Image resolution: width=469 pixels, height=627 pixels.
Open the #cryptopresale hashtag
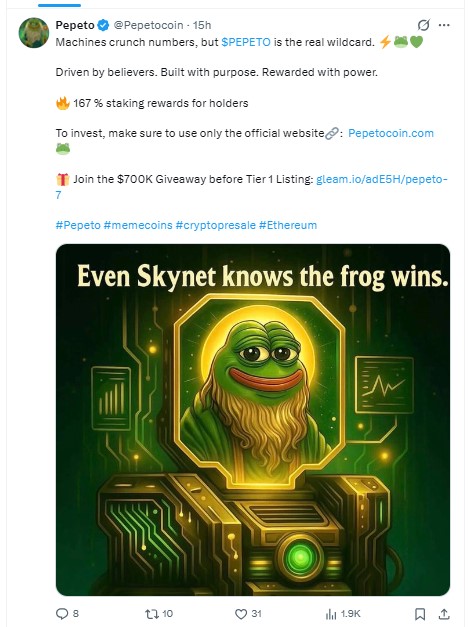tap(216, 225)
